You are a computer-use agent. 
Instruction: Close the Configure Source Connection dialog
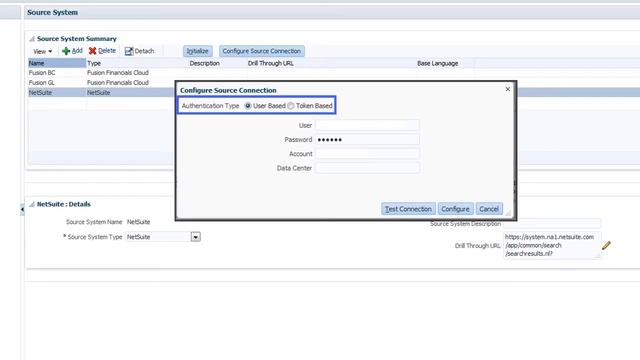508,89
